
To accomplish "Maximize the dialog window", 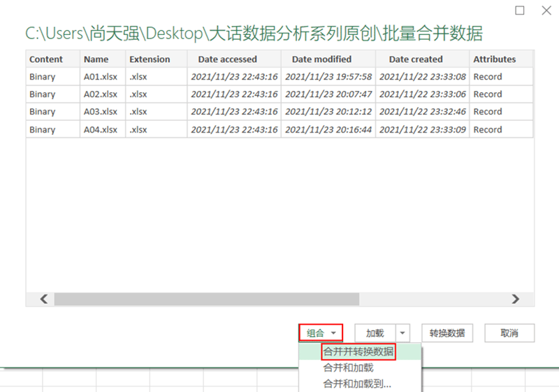I will click(x=520, y=10).
